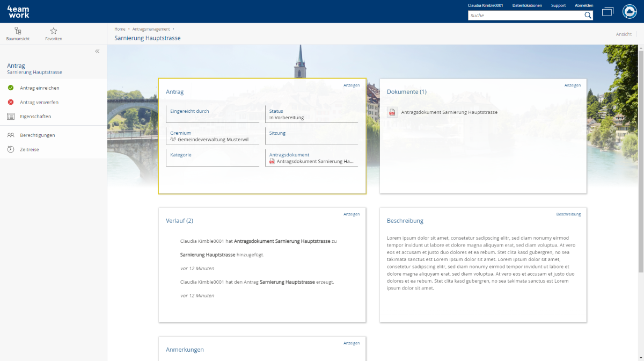Viewport: 644px width, 361px height.
Task: Open the windows stack icon in header
Action: (608, 11)
